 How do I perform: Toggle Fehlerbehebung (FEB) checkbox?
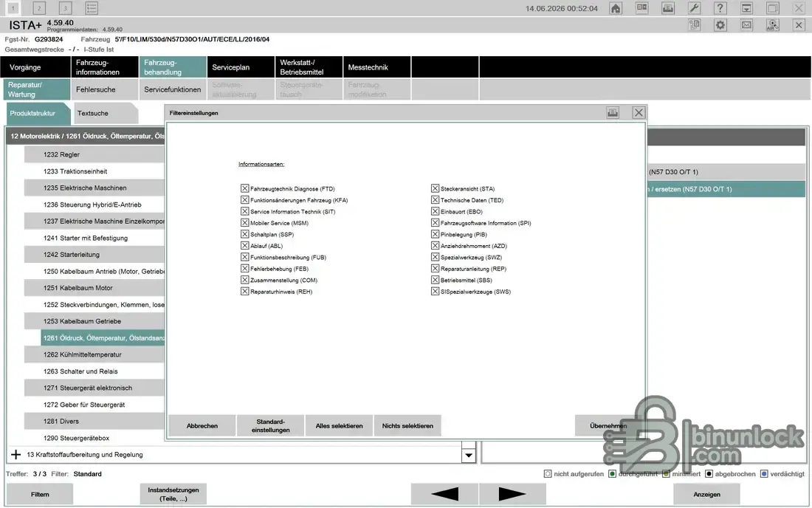[244, 268]
